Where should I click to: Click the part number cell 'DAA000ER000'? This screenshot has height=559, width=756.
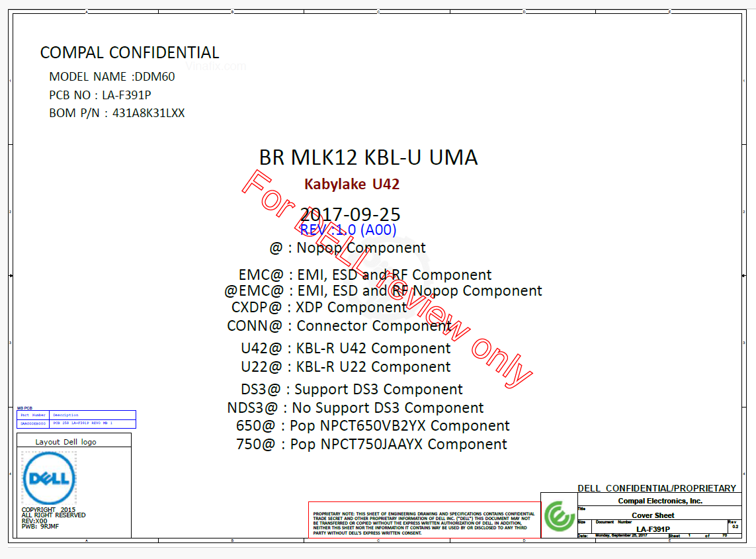[33, 423]
